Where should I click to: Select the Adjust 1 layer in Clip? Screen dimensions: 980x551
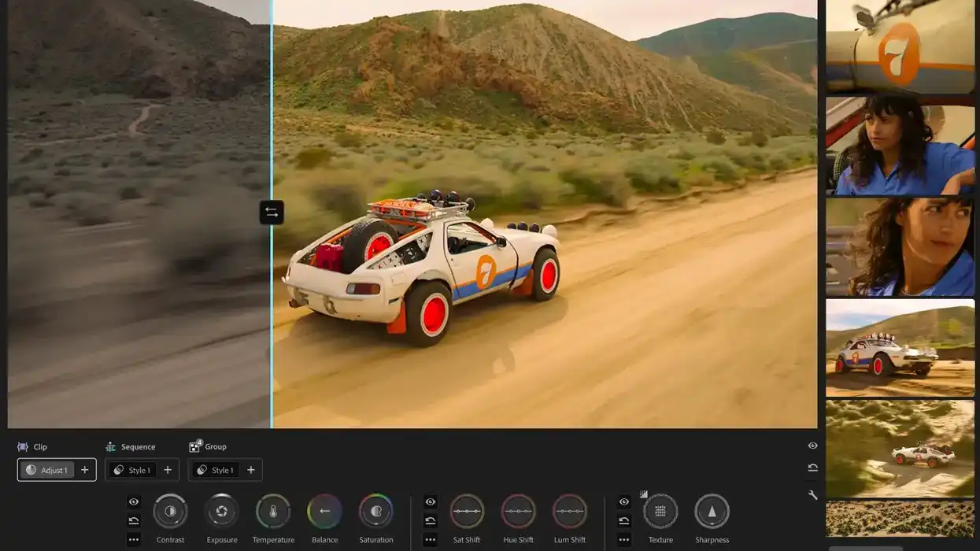click(x=46, y=470)
